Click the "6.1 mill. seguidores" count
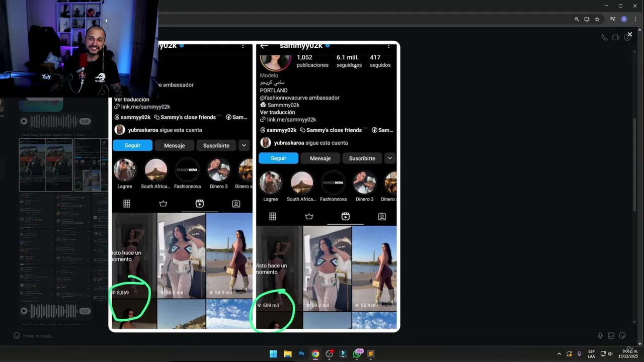The image size is (644, 362). [x=349, y=61]
